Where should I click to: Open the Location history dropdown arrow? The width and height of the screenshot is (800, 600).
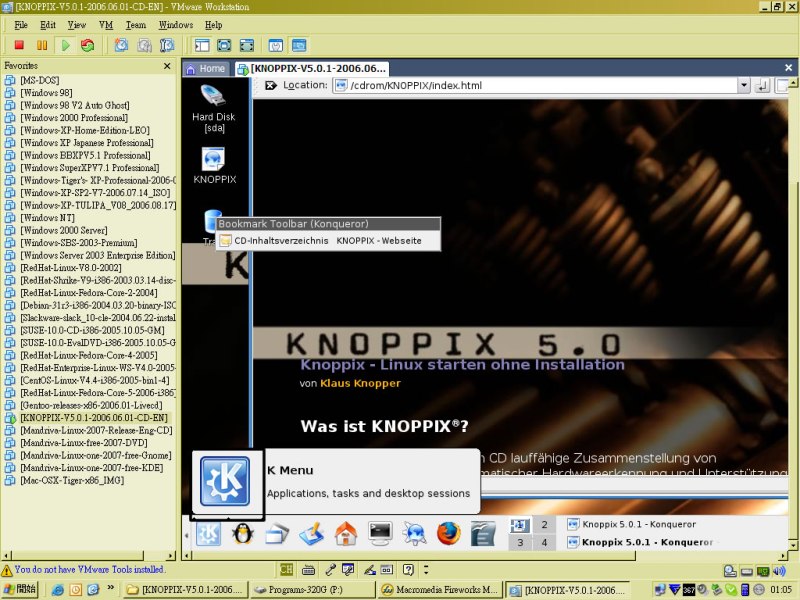[744, 86]
